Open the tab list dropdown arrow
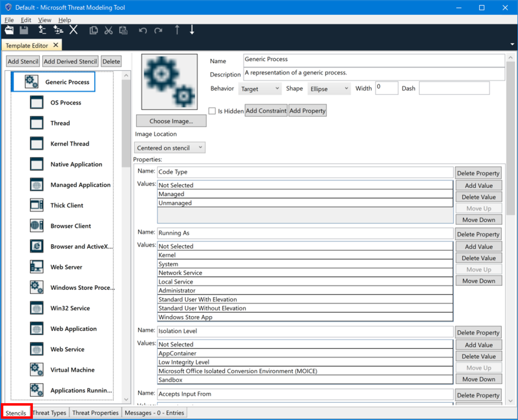The width and height of the screenshot is (518, 420). tap(512, 44)
